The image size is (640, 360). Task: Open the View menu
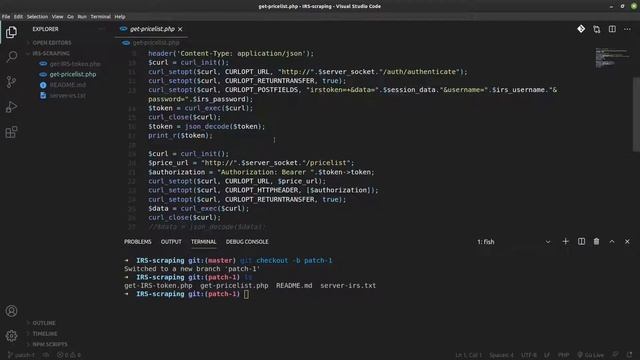click(x=57, y=17)
